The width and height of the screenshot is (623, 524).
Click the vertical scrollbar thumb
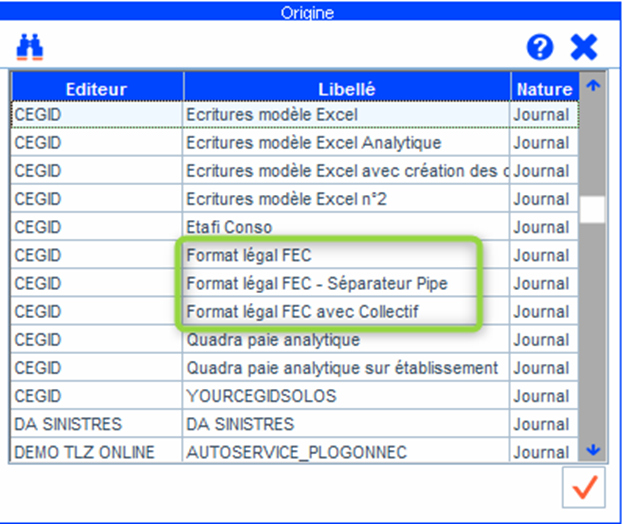tap(593, 209)
